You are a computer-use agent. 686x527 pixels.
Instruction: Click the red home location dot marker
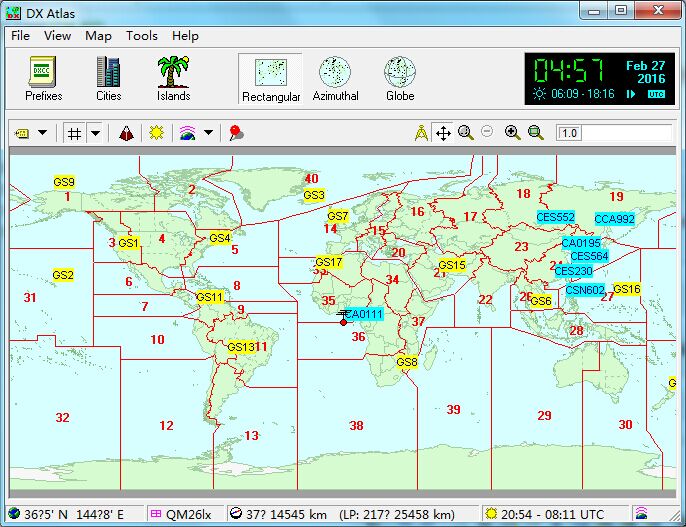tap(343, 322)
